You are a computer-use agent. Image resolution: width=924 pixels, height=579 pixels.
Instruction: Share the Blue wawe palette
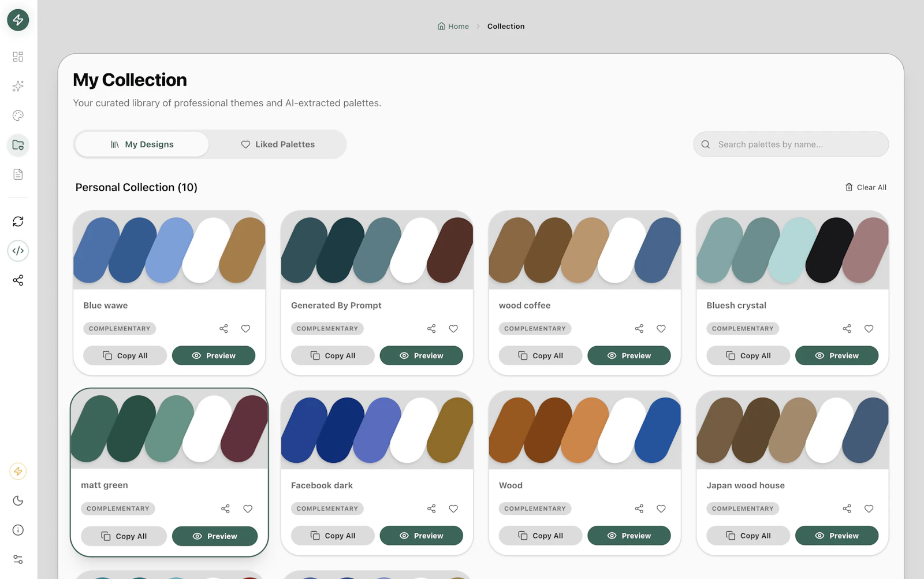point(223,329)
